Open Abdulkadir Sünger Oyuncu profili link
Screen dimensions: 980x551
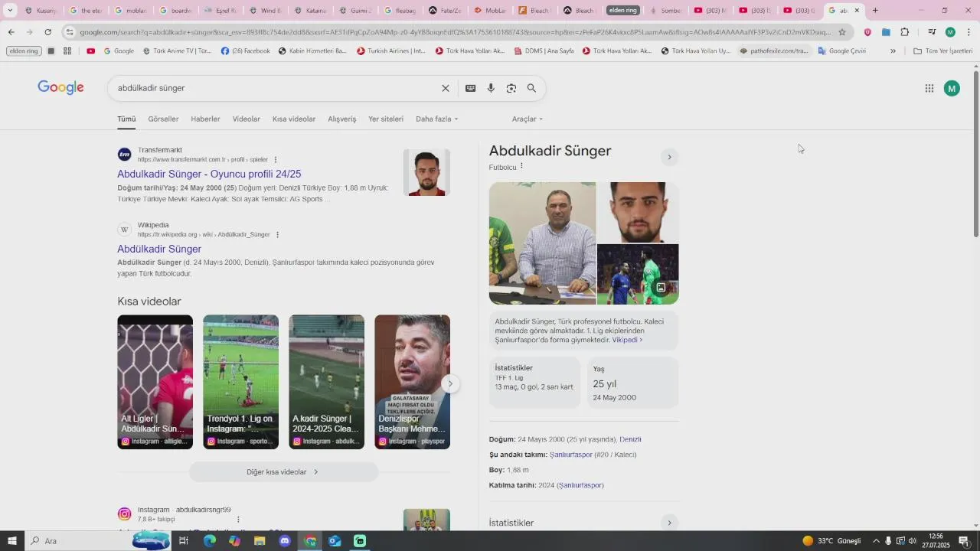209,174
